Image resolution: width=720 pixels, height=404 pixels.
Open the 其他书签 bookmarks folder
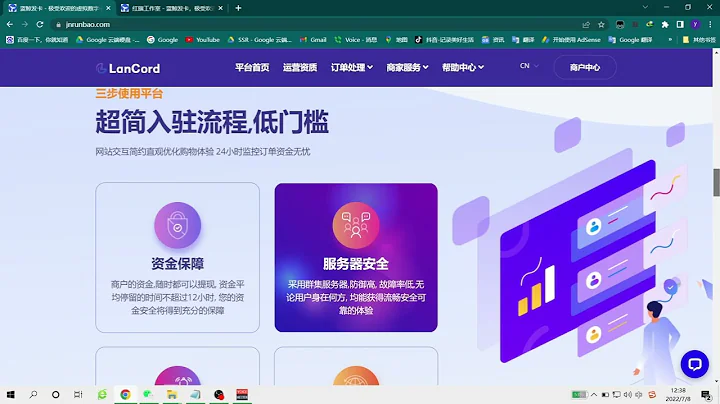(699, 40)
